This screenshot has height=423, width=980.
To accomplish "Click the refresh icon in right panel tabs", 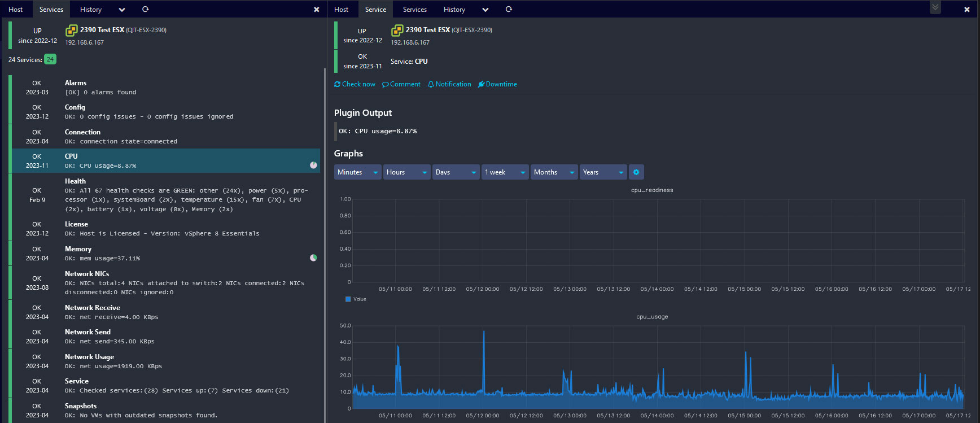I will point(509,9).
